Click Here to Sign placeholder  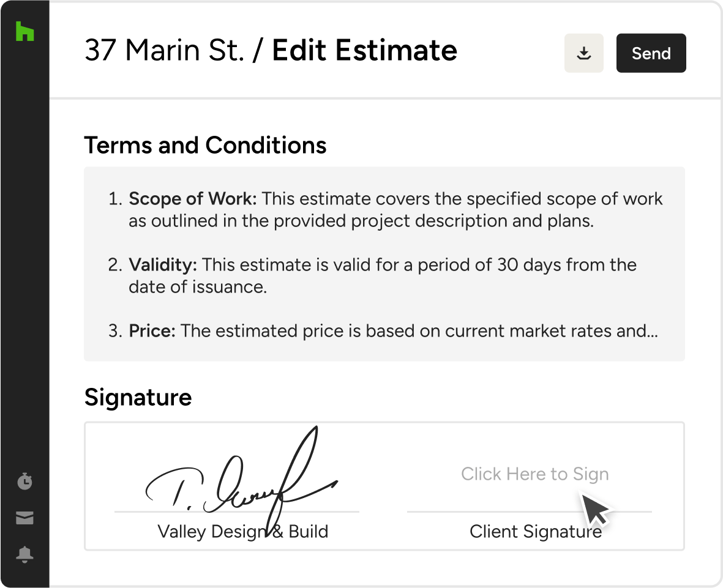click(535, 474)
